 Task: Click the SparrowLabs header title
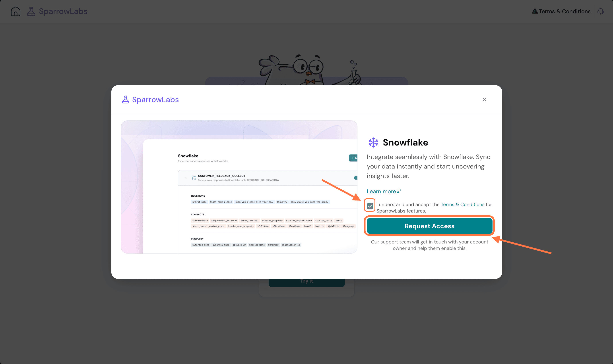[63, 11]
